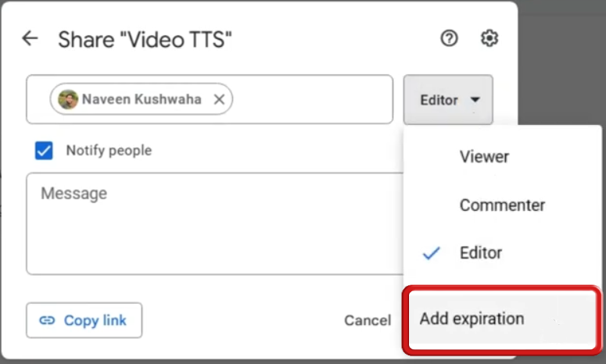This screenshot has height=364, width=606.
Task: Uncheck the Notify people checkbox
Action: coord(44,150)
